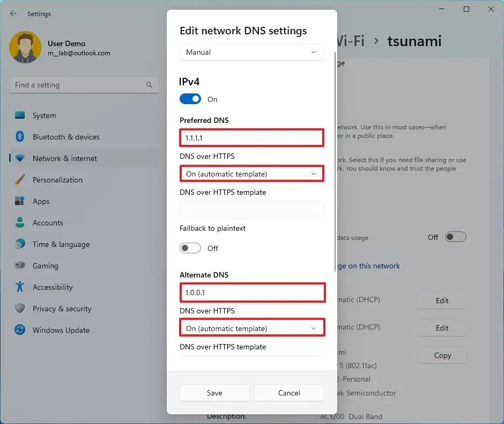Cancel the DNS settings dialog
The height and width of the screenshot is (424, 504).
(289, 393)
